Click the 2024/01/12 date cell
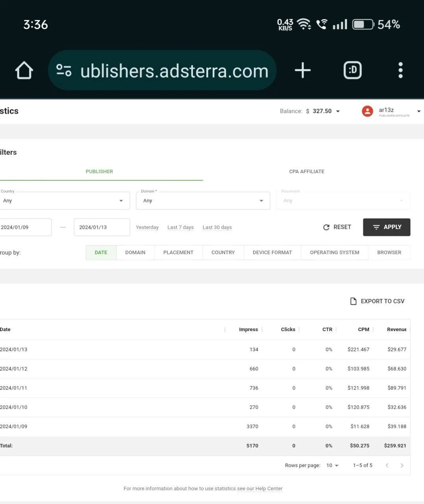The height and width of the screenshot is (504, 424). [13, 369]
